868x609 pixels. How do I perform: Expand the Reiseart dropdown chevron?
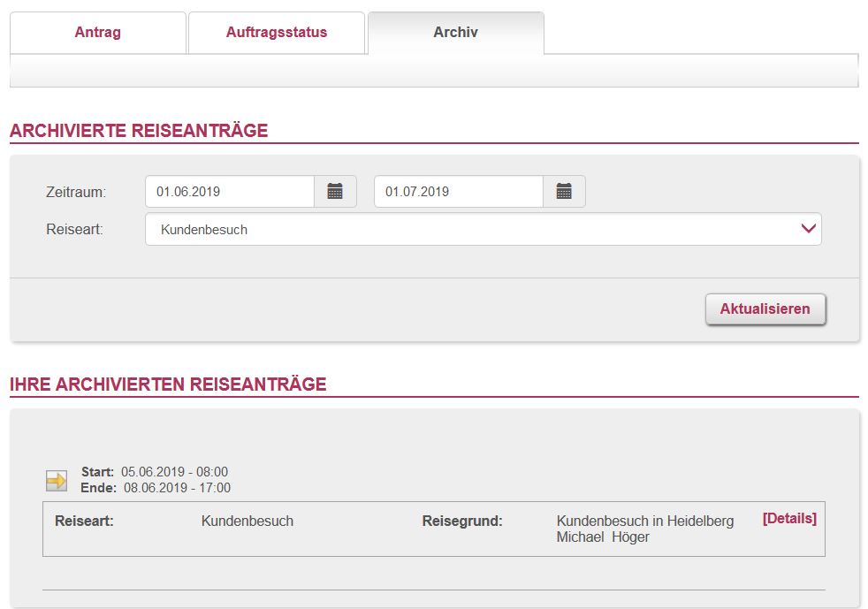(x=808, y=229)
